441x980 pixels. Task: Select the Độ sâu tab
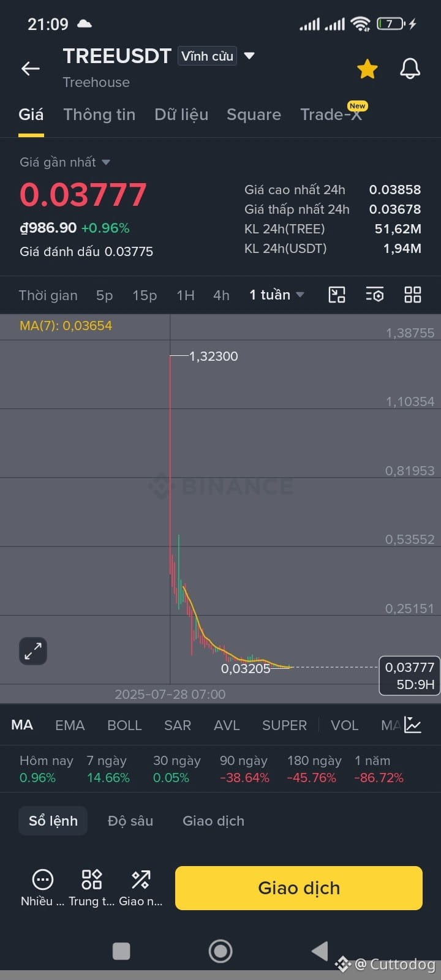(130, 821)
